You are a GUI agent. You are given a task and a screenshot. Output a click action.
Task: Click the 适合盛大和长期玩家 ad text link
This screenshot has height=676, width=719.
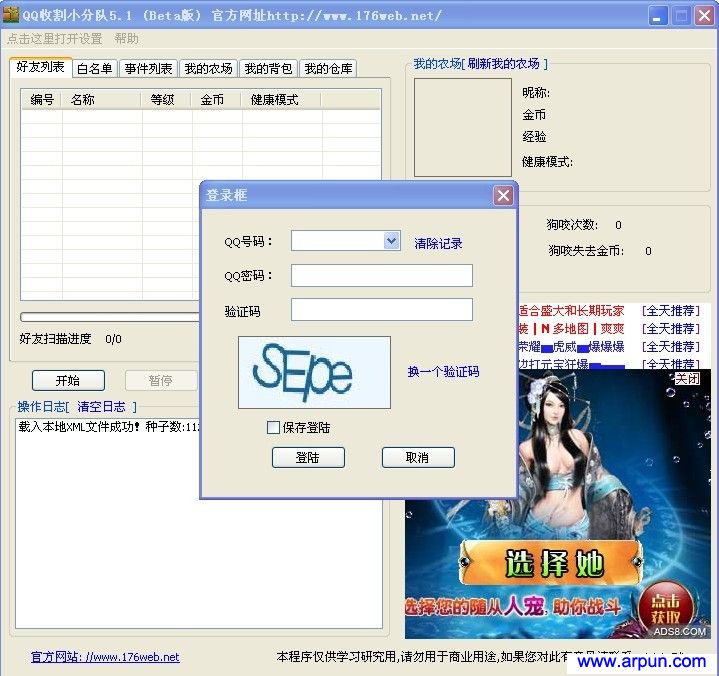tap(571, 310)
